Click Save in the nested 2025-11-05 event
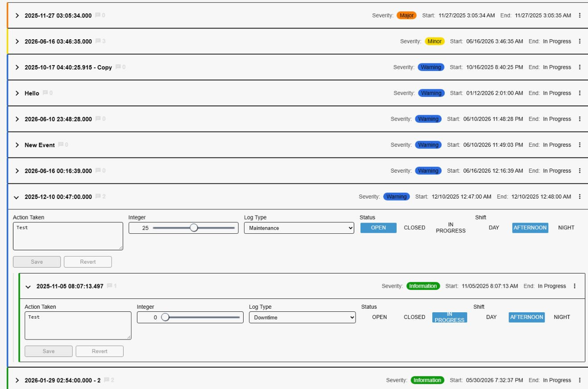 pyautogui.click(x=49, y=351)
